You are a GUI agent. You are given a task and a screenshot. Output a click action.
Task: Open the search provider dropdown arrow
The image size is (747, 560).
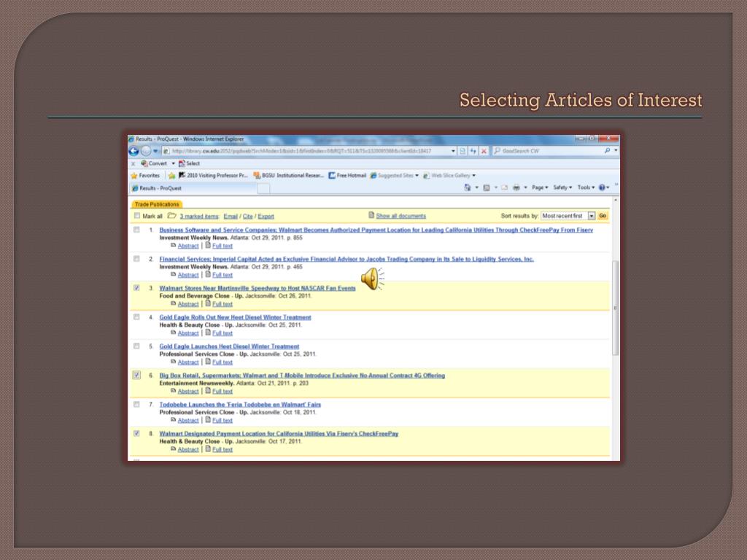click(x=616, y=150)
